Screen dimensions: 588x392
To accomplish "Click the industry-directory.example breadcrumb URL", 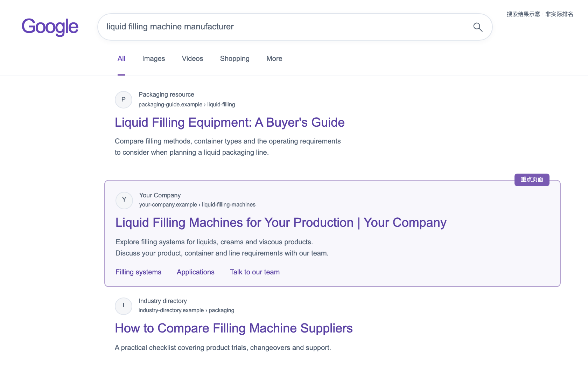I will [x=187, y=310].
